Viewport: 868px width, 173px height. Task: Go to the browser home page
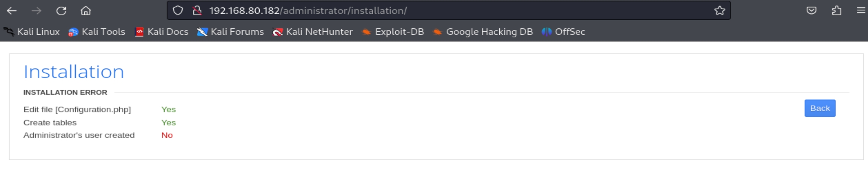pos(86,11)
